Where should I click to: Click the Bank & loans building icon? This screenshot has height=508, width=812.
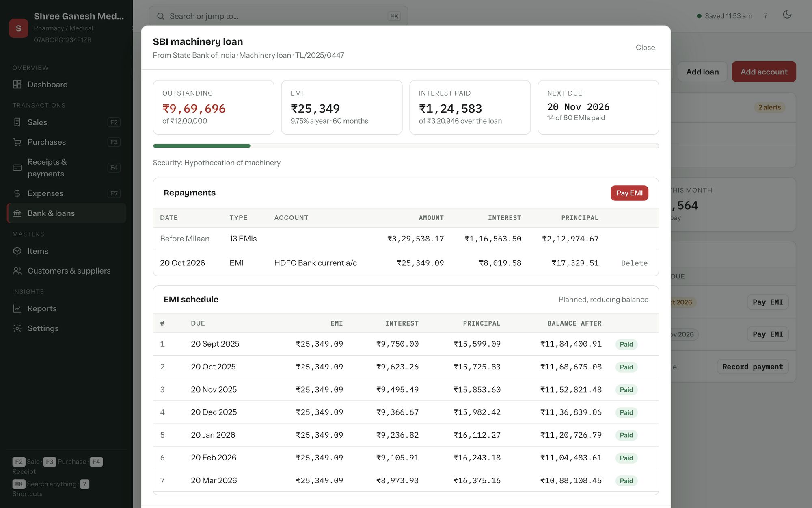click(x=17, y=213)
